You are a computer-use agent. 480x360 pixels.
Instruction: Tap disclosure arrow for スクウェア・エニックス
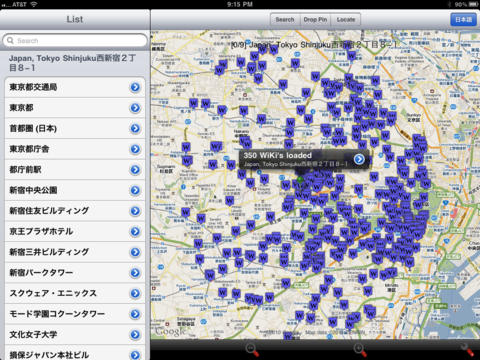pos(135,293)
